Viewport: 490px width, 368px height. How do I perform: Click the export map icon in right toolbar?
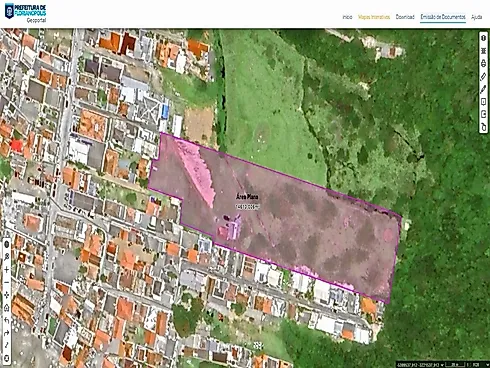(484, 114)
